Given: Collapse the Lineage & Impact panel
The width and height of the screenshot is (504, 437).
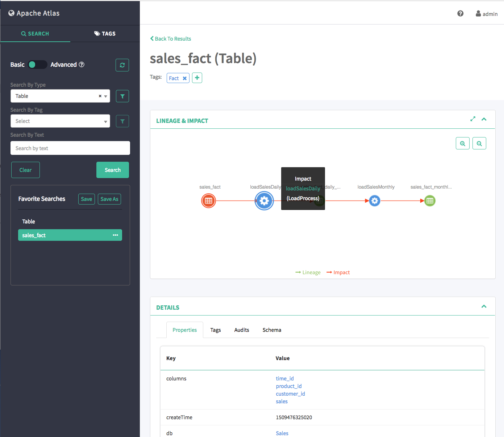Looking at the screenshot, I should click(x=484, y=119).
